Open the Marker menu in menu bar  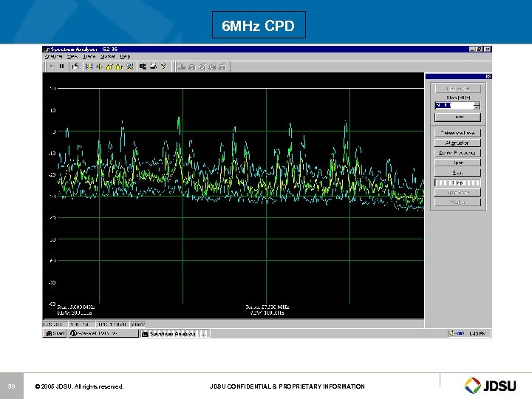coord(107,56)
